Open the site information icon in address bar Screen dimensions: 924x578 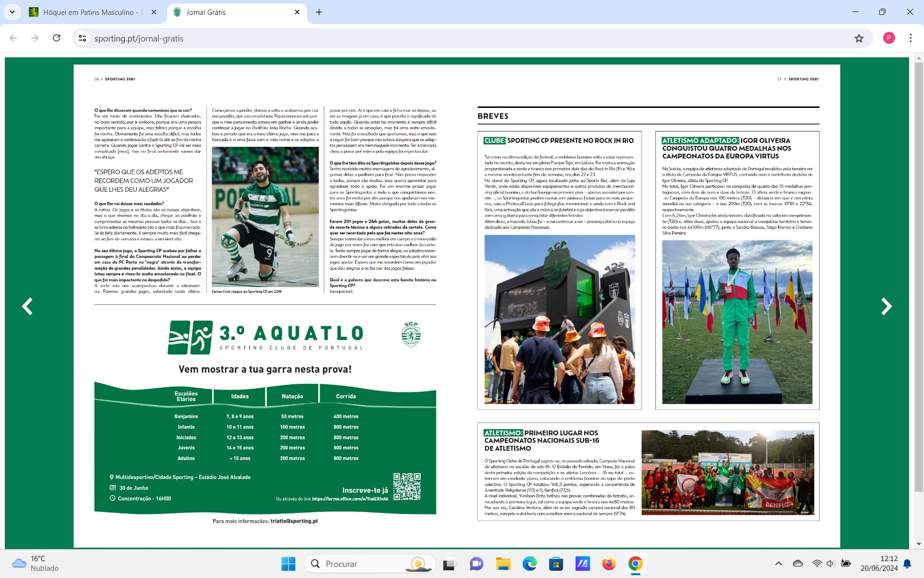tap(82, 38)
